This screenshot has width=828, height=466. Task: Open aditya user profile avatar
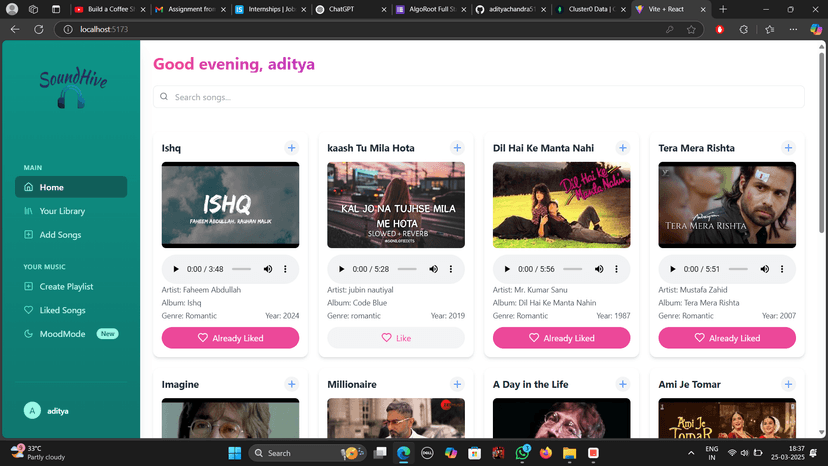pos(32,411)
